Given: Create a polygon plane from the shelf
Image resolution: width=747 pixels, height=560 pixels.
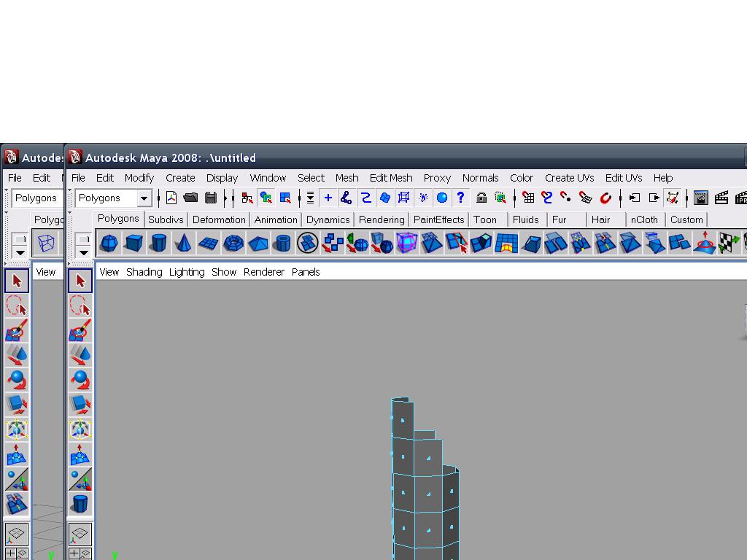Looking at the screenshot, I should point(208,243).
